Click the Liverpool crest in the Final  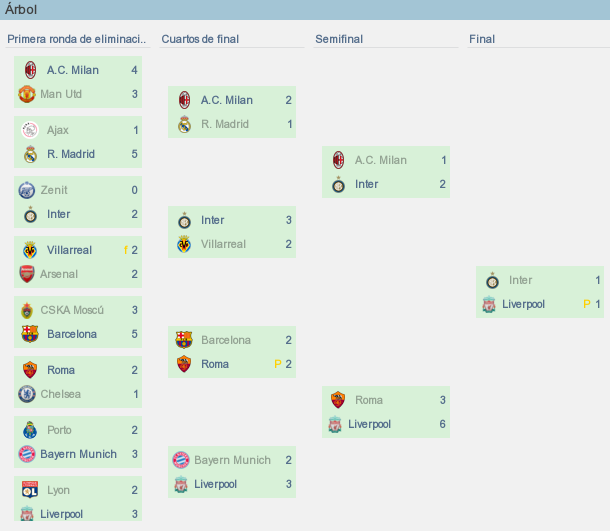[x=489, y=304]
